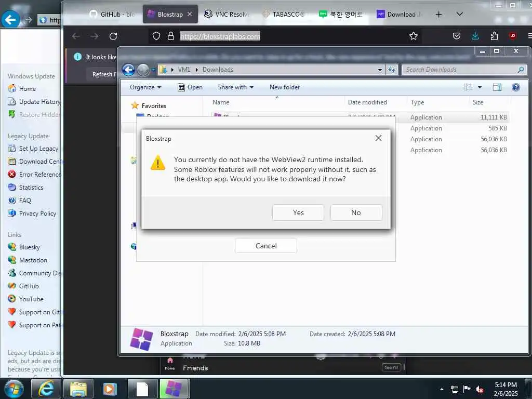Open Update History link
This screenshot has width=532, height=399.
click(39, 101)
